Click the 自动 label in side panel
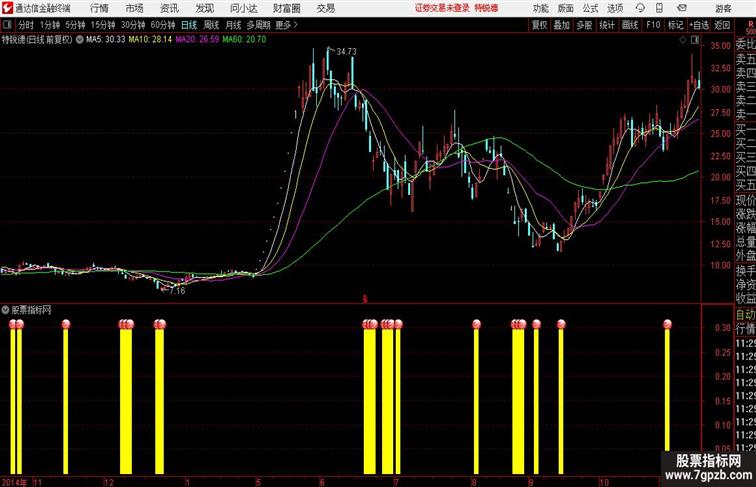Viewport: 756px width, 487px height. (x=745, y=315)
